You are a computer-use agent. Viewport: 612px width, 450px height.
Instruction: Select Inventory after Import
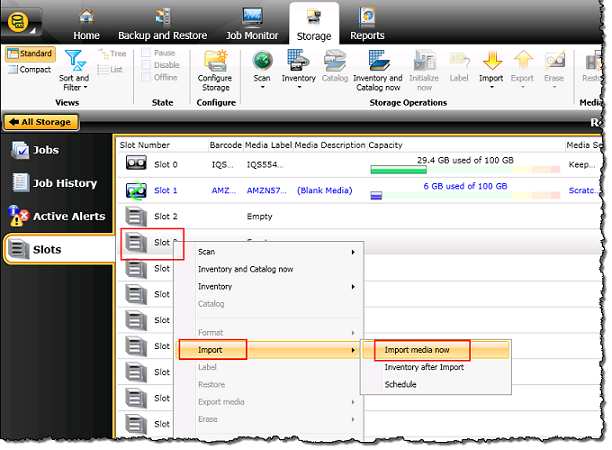click(424, 367)
